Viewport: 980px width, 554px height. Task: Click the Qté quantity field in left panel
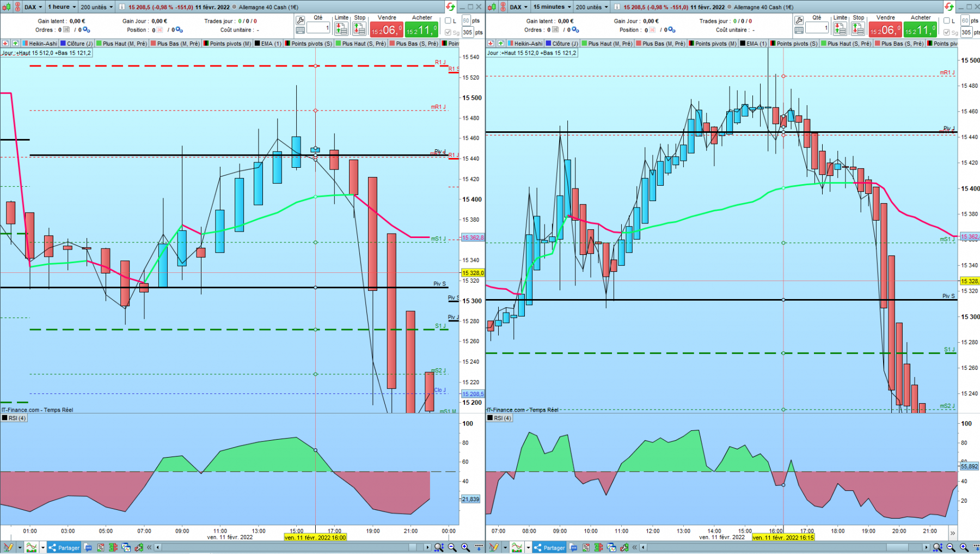coord(318,28)
